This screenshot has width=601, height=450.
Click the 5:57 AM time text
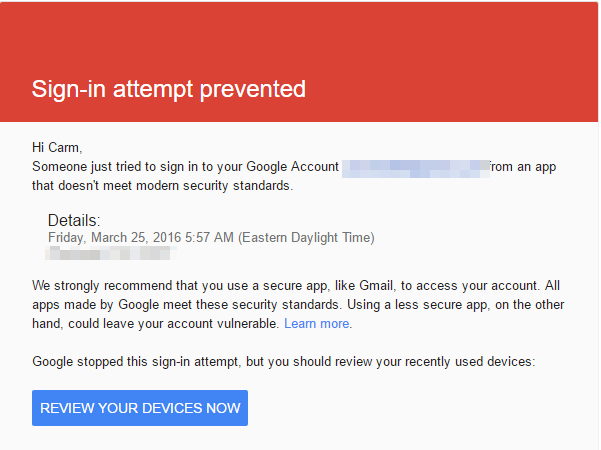click(209, 237)
